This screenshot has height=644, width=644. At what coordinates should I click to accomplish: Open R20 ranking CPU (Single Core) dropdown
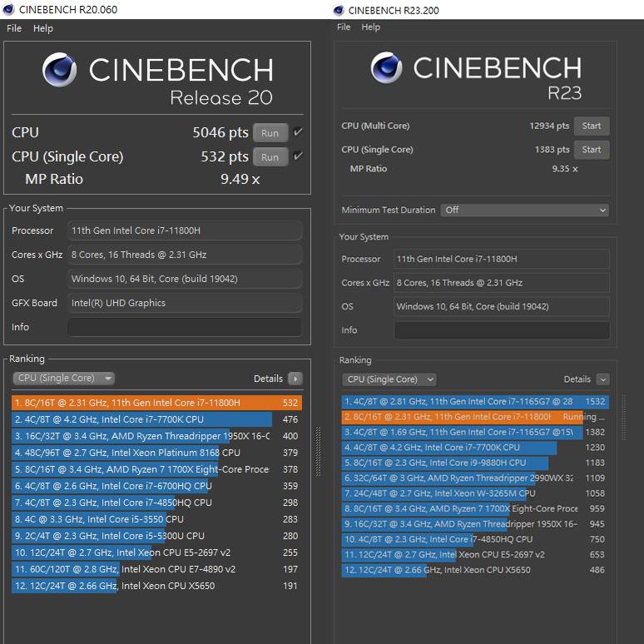click(64, 379)
